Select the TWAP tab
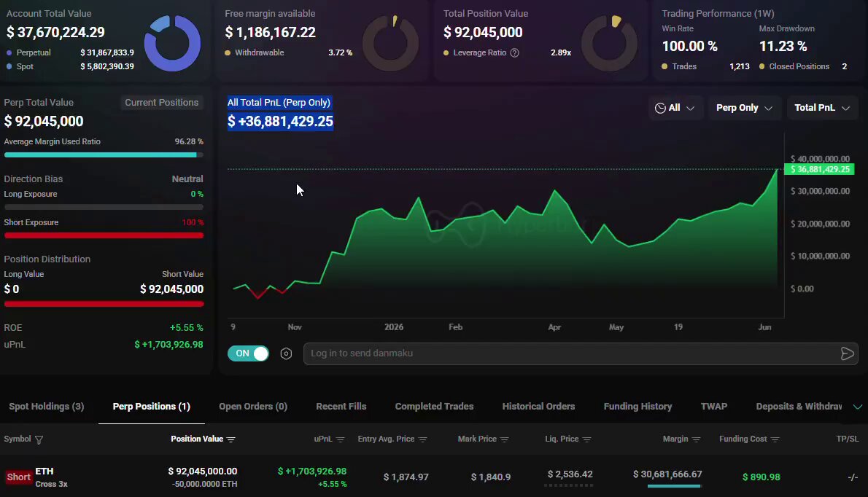Image resolution: width=868 pixels, height=497 pixels. [714, 407]
